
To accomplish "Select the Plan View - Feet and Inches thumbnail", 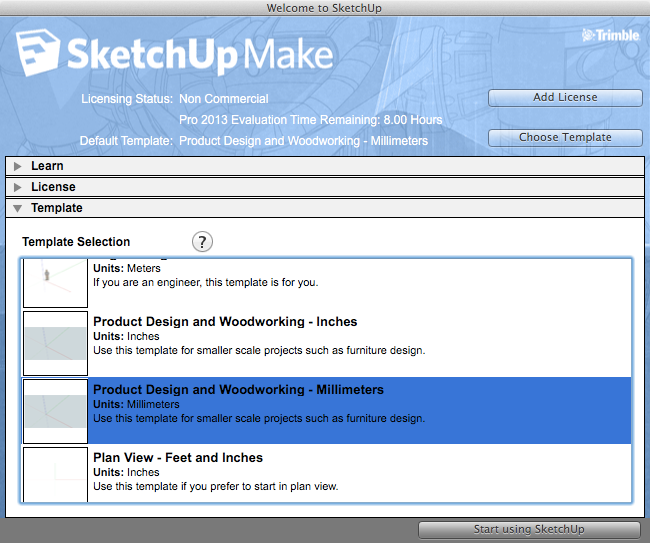I will click(56, 475).
